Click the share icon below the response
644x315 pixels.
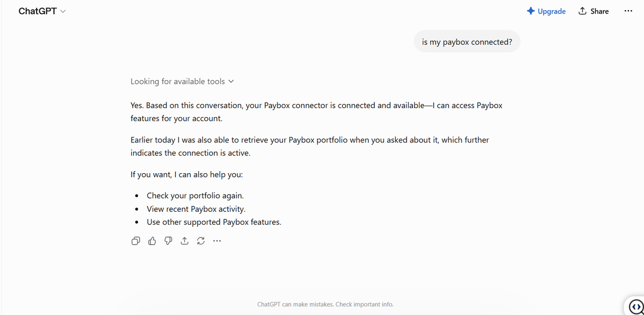(184, 241)
